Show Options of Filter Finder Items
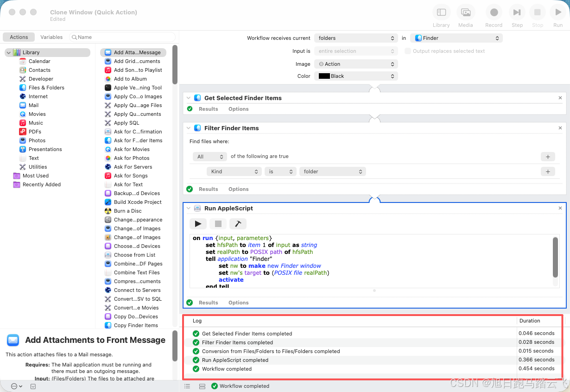 (239, 189)
